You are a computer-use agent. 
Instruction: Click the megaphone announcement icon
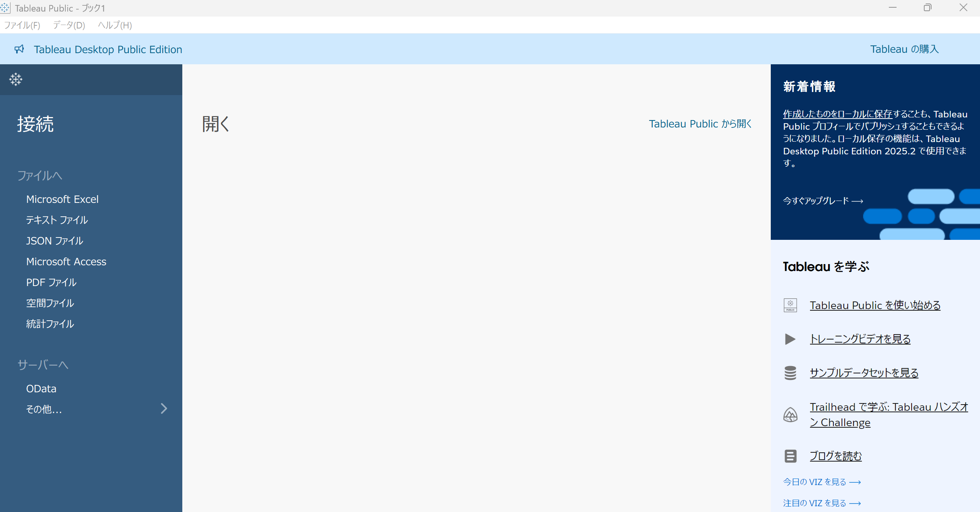(x=19, y=49)
